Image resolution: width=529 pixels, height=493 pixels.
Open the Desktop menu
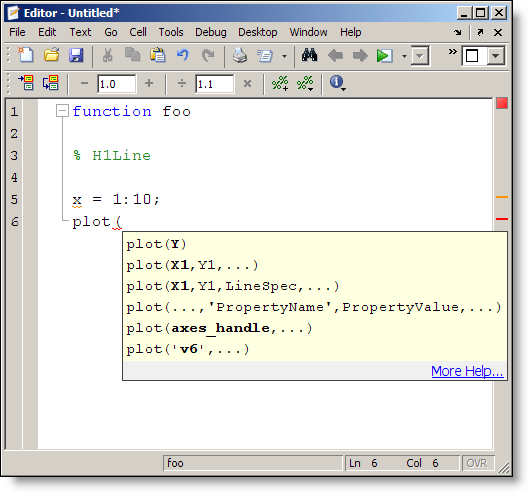(x=257, y=32)
